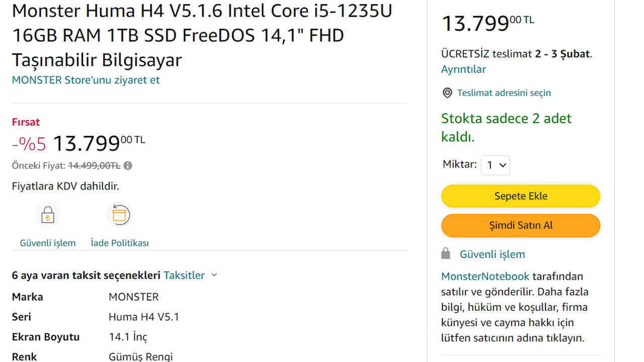Click the struck-through 14.499,00TL previous price
Image resolution: width=644 pixels, height=362 pixels.
pos(94,165)
